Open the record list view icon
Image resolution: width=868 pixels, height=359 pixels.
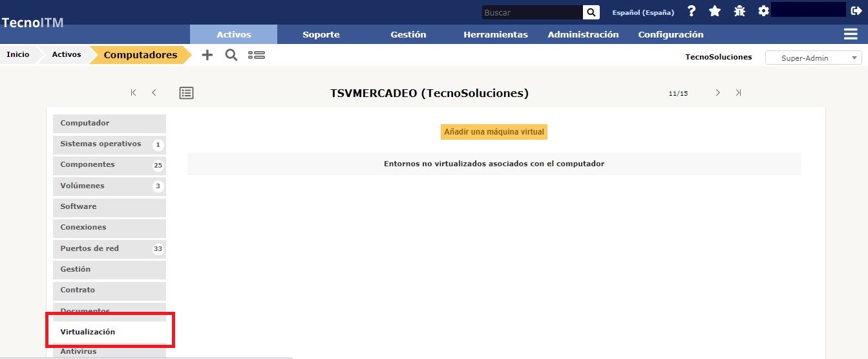tap(186, 93)
